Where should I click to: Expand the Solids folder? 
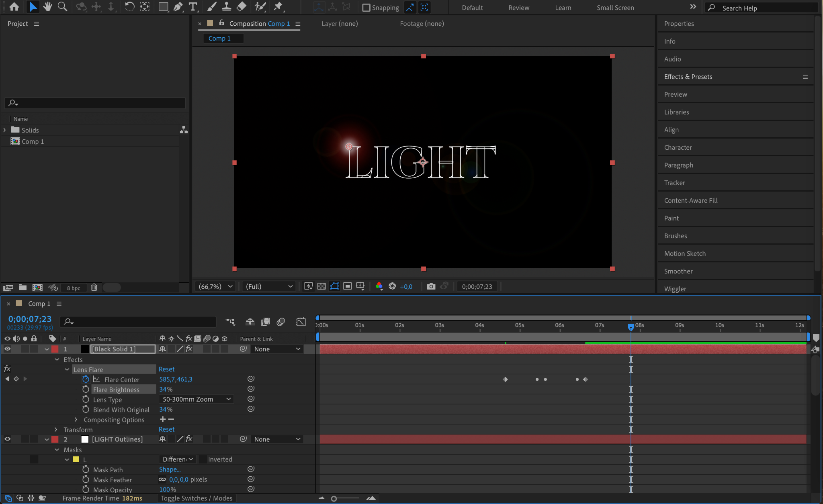click(x=4, y=130)
